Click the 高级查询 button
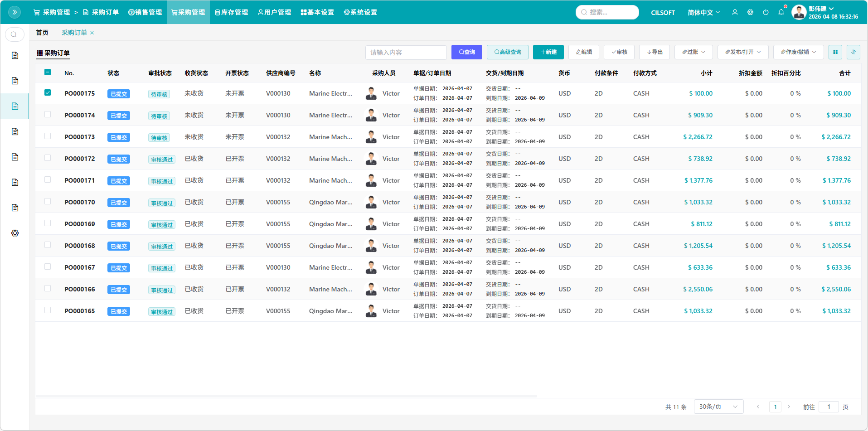This screenshot has width=868, height=431. coord(507,52)
